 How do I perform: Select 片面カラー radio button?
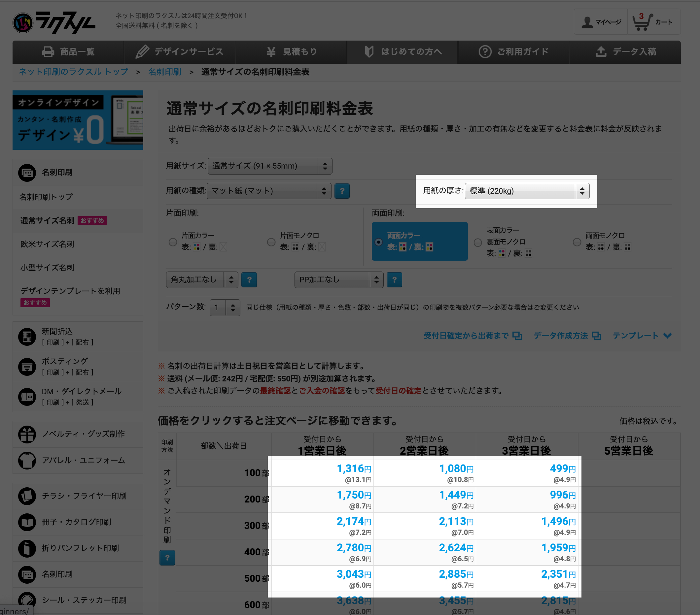pyautogui.click(x=173, y=242)
